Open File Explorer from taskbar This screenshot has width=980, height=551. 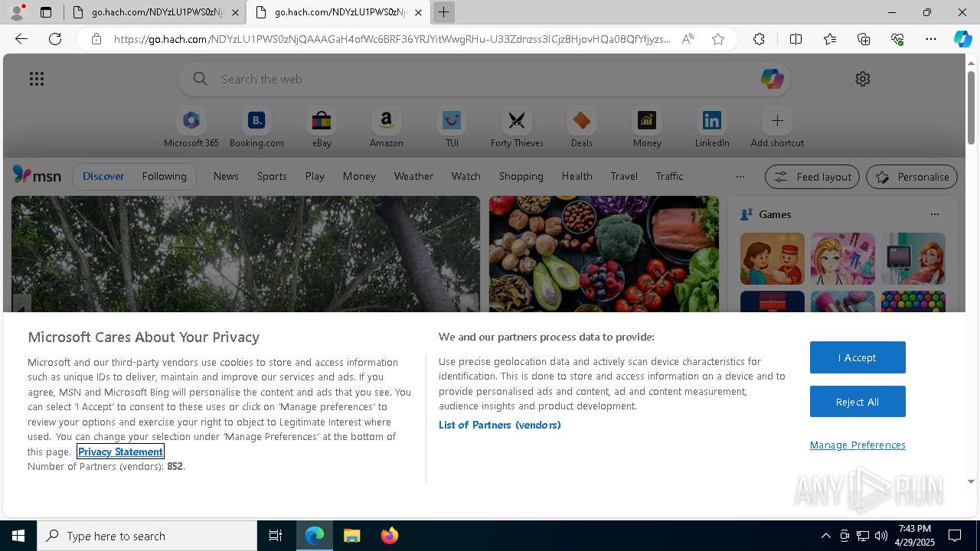pyautogui.click(x=351, y=536)
